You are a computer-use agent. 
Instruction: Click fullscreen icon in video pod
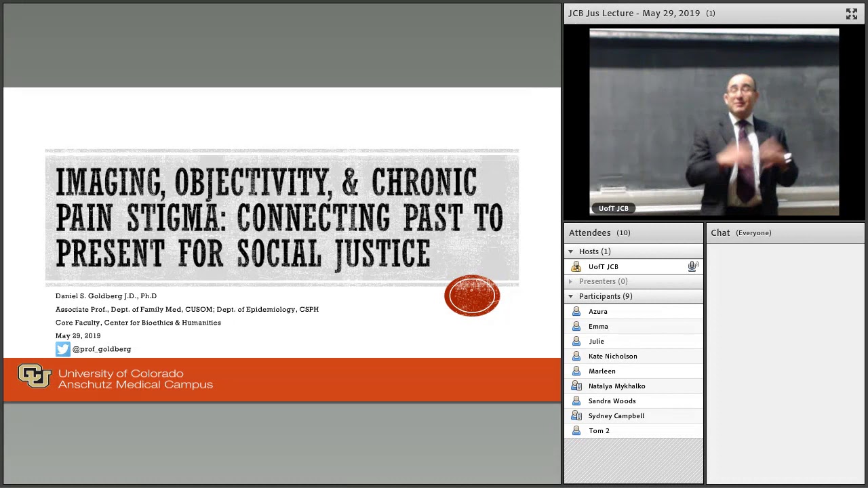(851, 14)
